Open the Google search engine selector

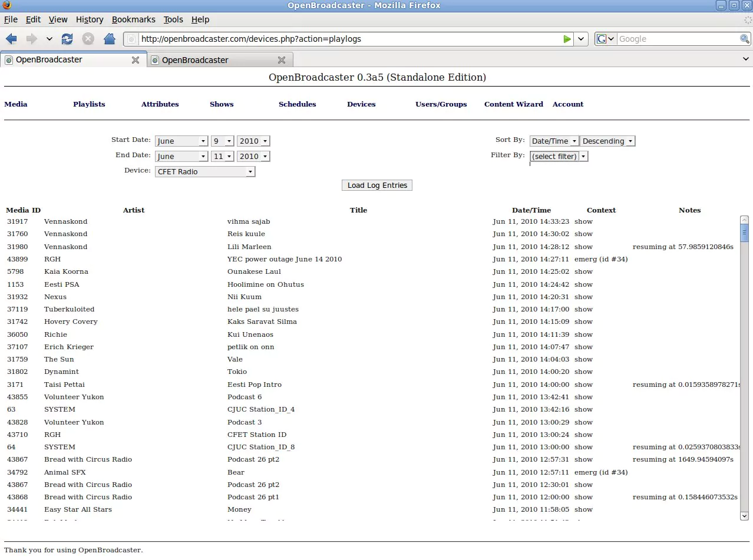[605, 39]
